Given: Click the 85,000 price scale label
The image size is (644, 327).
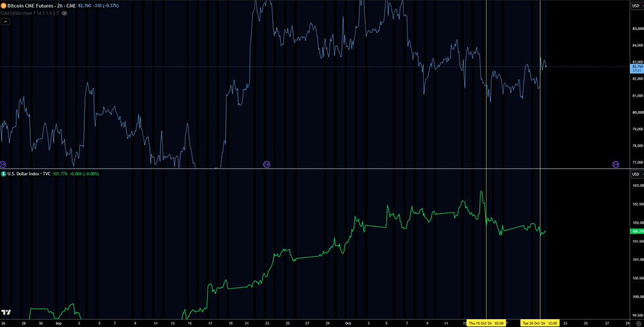Looking at the screenshot, I should (638, 29).
